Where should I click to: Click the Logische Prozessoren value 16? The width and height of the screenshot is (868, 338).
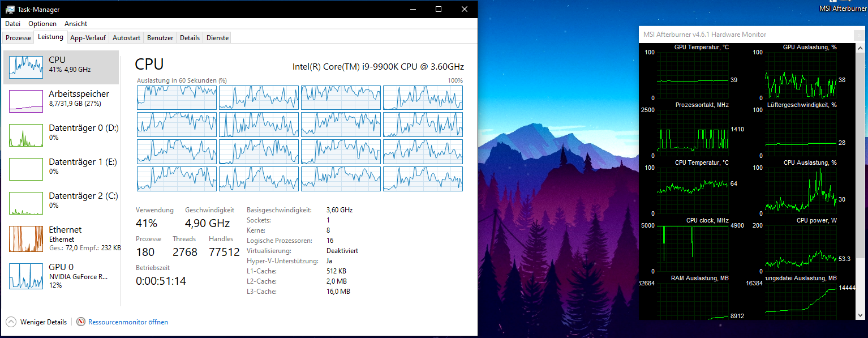[330, 241]
